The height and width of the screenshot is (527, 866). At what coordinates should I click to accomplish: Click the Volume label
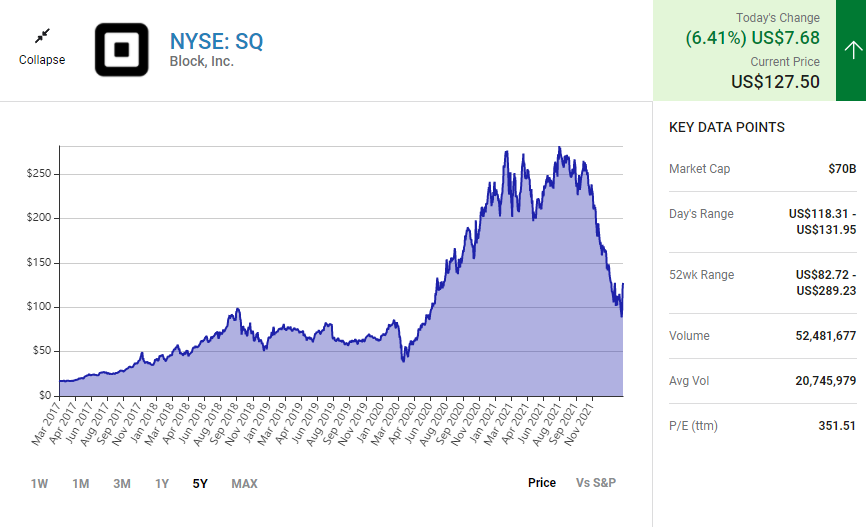[689, 336]
